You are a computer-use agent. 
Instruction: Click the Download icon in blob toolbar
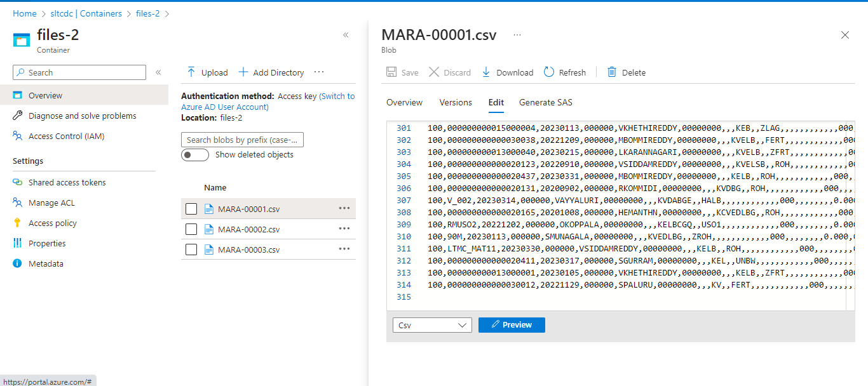(486, 72)
